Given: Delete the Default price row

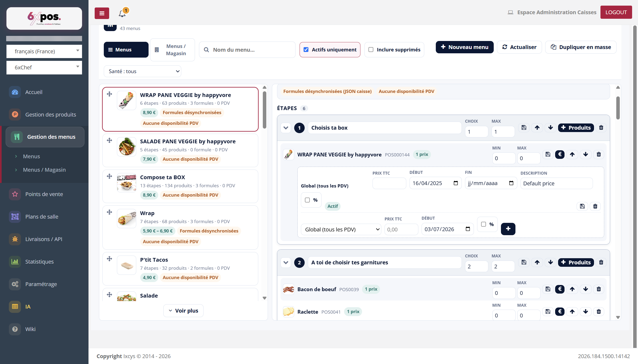Looking at the screenshot, I should click(595, 206).
